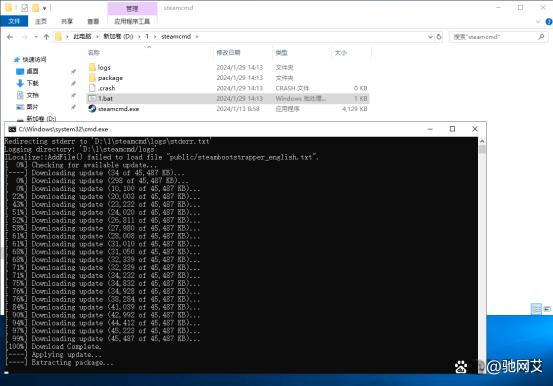Click the properties checkmark quick access icon

tap(24, 7)
